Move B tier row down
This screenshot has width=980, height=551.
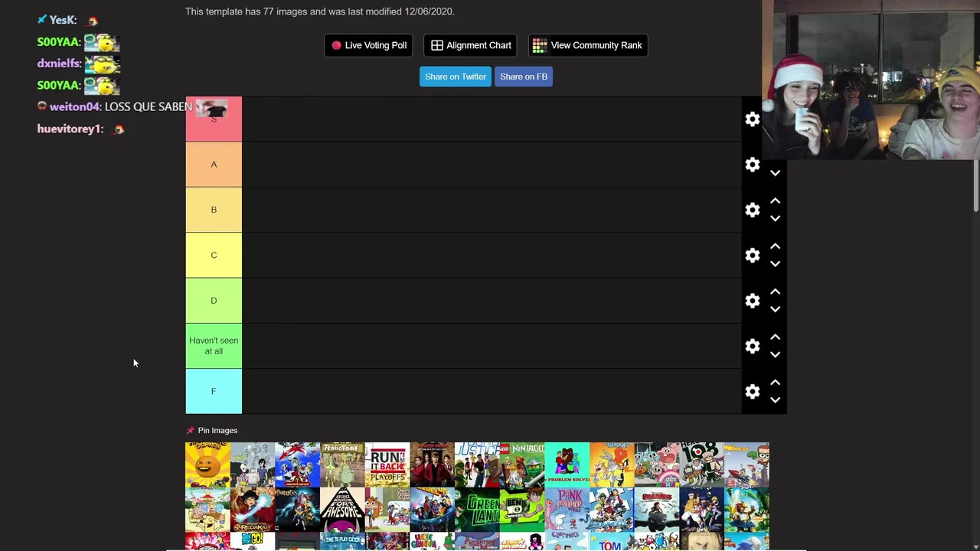click(775, 218)
